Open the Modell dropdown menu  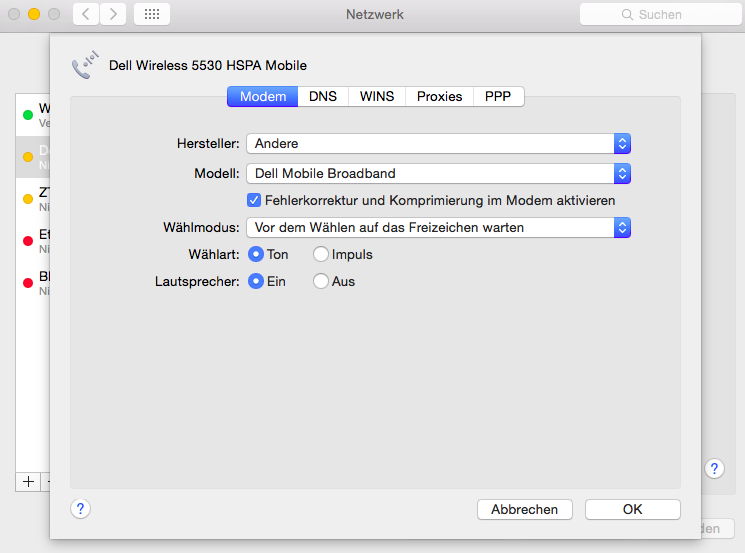[438, 174]
